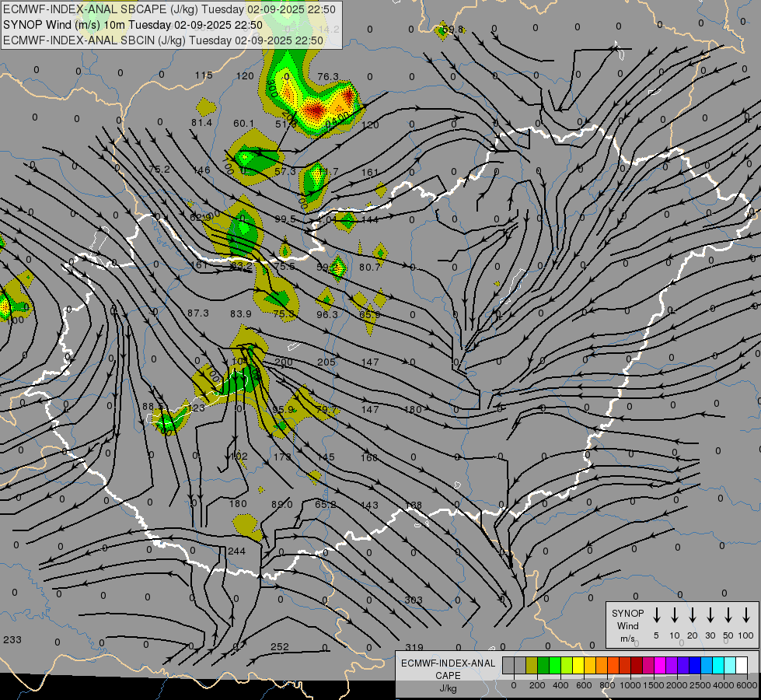Pick the bright green CAPE legend swatch

pos(555,665)
